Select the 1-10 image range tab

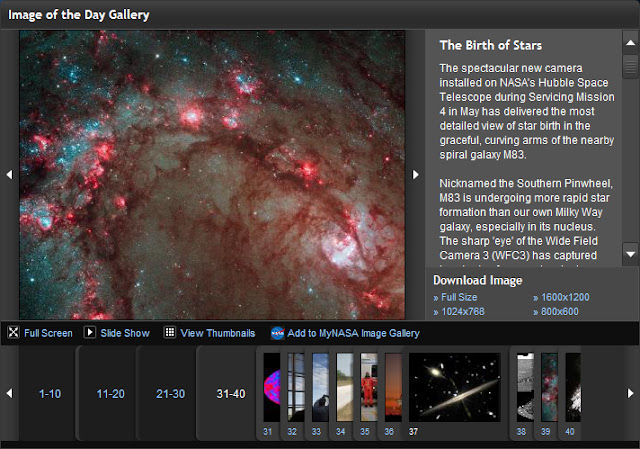pyautogui.click(x=49, y=393)
